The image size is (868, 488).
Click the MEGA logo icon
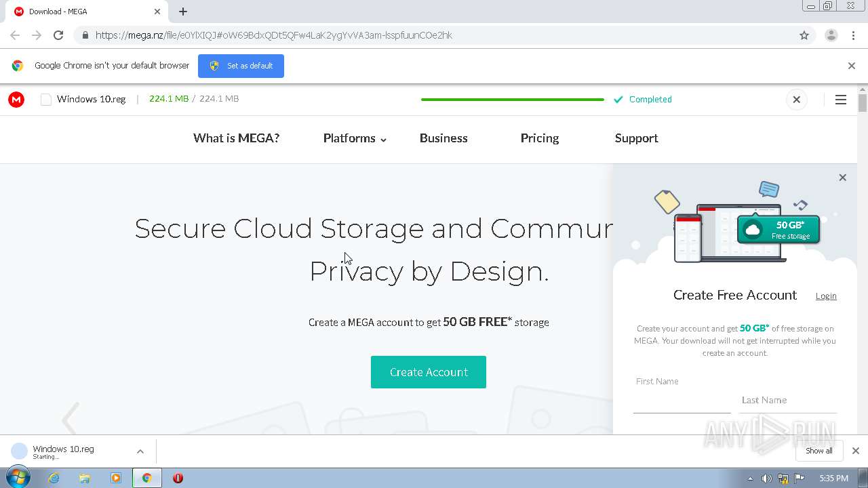point(16,100)
